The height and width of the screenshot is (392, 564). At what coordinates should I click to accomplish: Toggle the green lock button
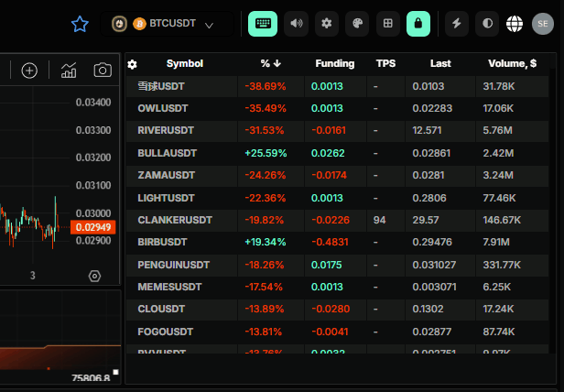pyautogui.click(x=418, y=24)
